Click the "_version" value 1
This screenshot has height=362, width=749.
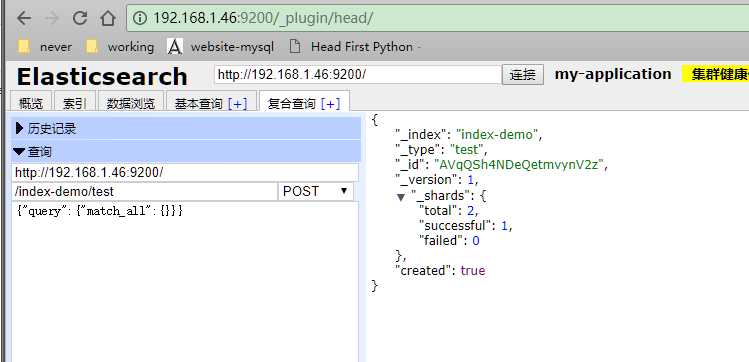[x=472, y=180]
